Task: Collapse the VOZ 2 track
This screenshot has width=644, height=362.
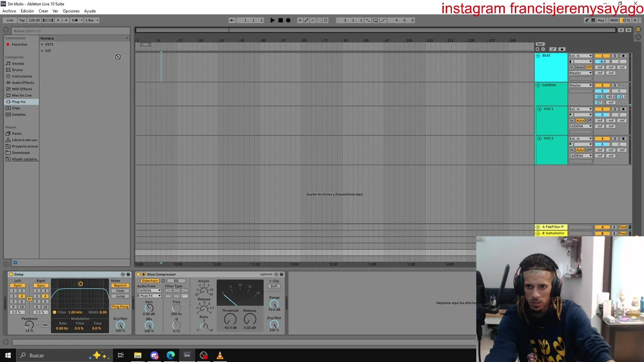Action: click(539, 138)
